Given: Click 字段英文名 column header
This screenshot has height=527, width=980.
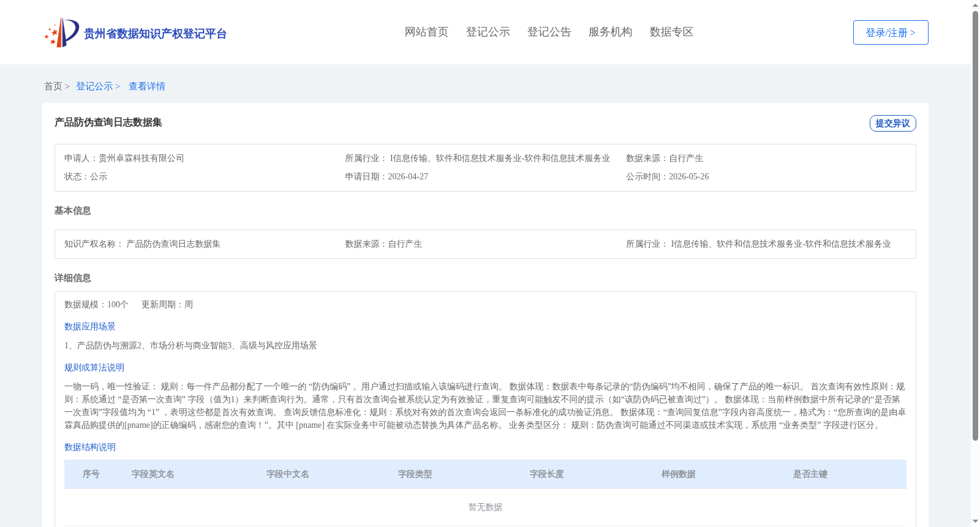Looking at the screenshot, I should (x=153, y=474).
